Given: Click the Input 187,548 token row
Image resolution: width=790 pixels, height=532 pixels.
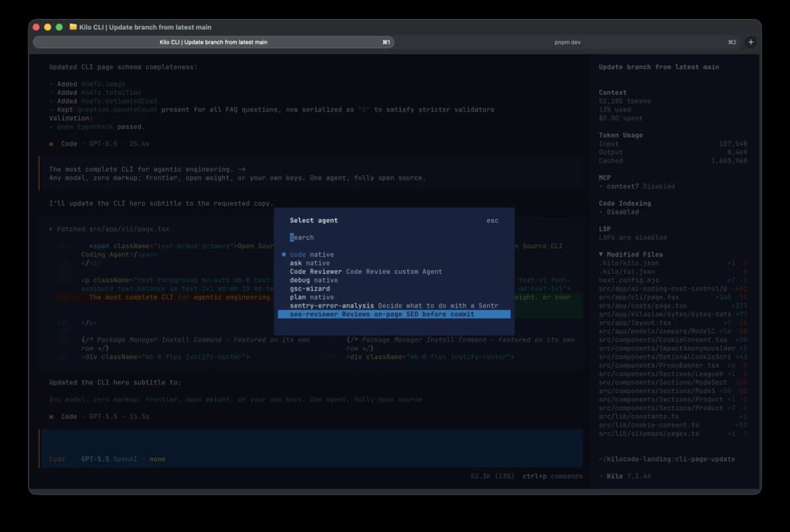Looking at the screenshot, I should pyautogui.click(x=673, y=144).
